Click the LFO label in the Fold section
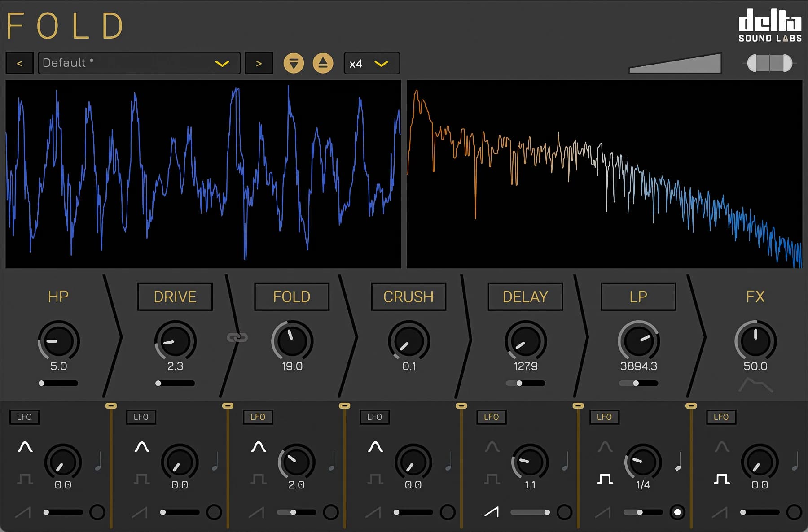 click(258, 417)
